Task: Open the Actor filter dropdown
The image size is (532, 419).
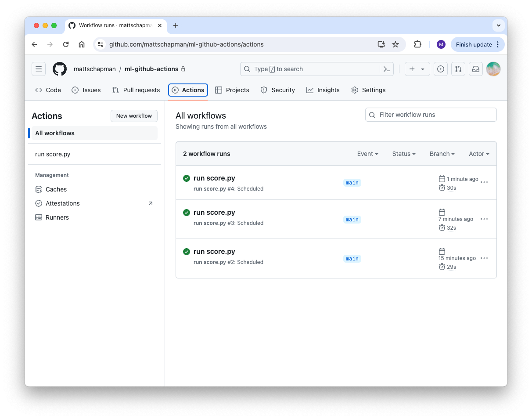Action: [x=478, y=154]
